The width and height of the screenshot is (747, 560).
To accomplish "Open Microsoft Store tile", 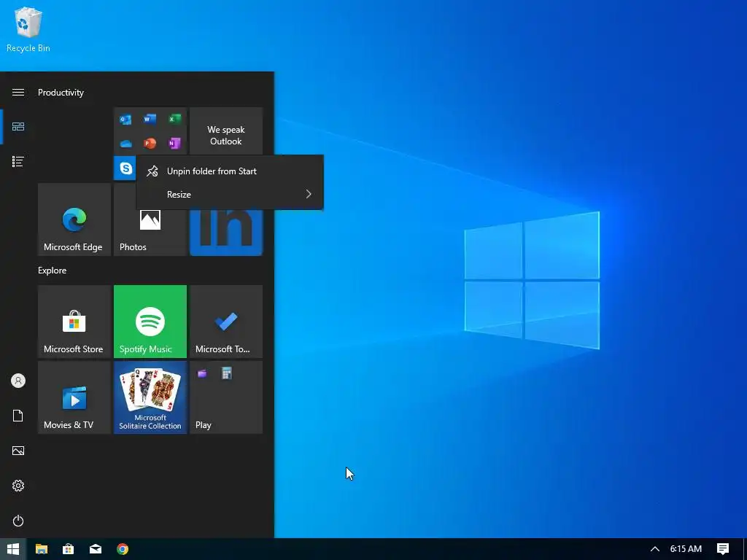I will (x=74, y=322).
